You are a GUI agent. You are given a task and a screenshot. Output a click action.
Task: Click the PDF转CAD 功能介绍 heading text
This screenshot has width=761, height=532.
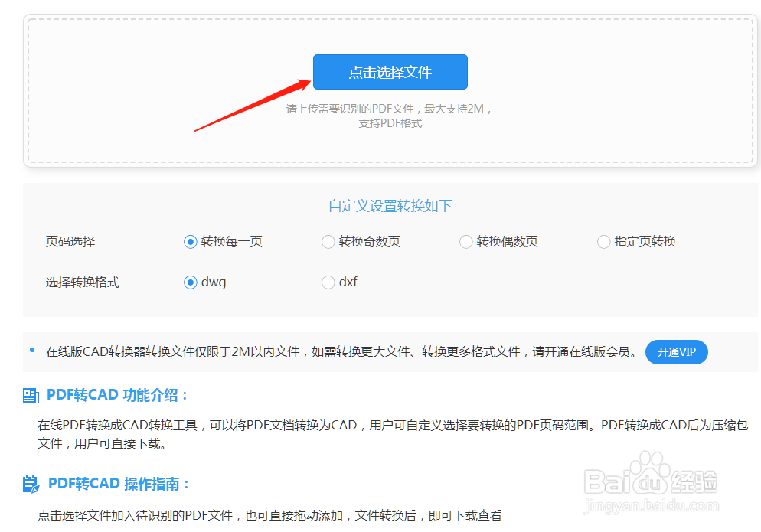117,395
